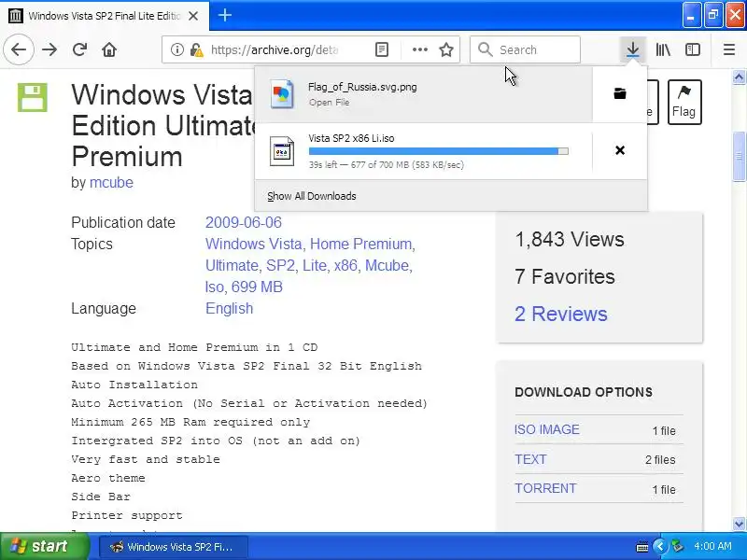
Task: Click the taskbar clock 4:00 AM
Action: [x=712, y=546]
